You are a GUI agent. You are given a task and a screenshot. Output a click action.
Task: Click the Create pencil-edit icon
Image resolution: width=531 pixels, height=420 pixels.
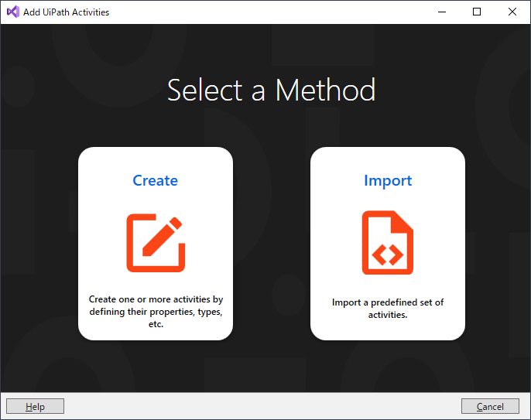click(x=156, y=243)
